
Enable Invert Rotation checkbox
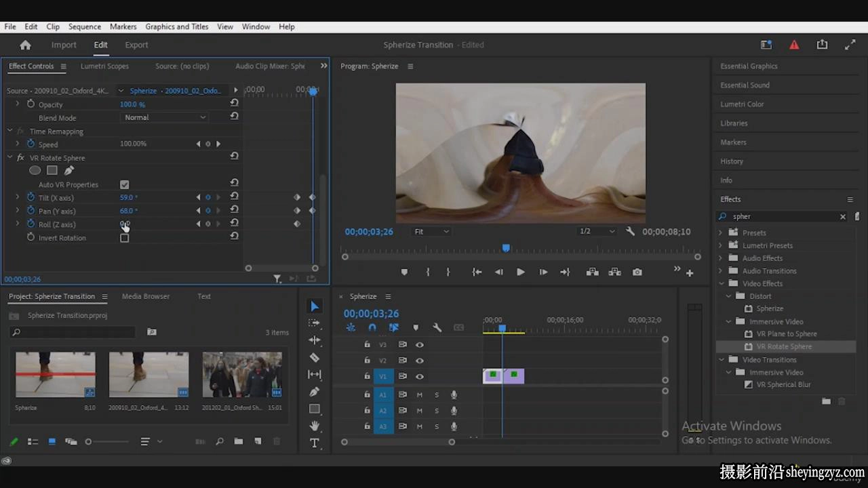click(124, 238)
